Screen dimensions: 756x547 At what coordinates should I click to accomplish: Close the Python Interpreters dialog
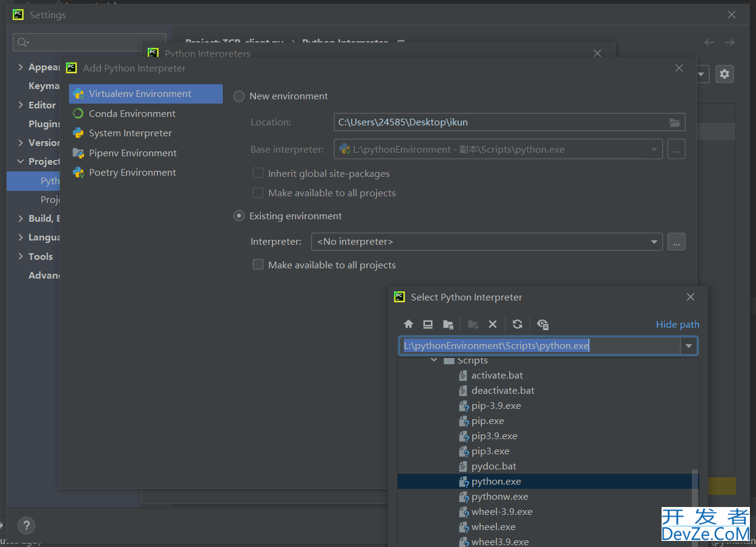597,53
